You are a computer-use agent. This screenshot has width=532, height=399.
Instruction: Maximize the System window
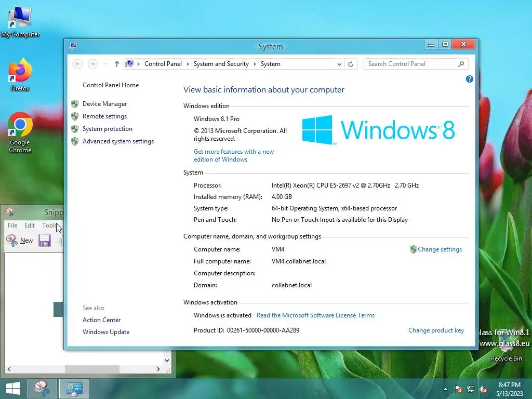[x=445, y=45]
